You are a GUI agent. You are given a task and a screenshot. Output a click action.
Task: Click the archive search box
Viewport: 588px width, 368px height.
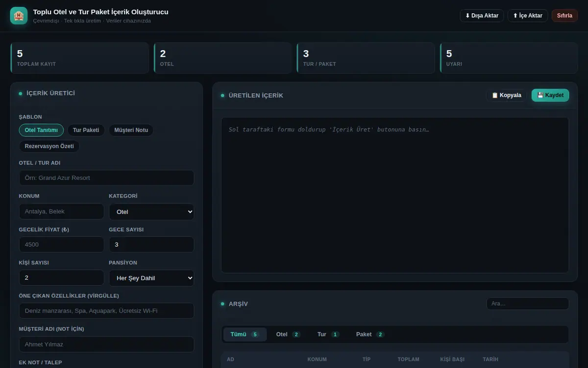coord(528,304)
